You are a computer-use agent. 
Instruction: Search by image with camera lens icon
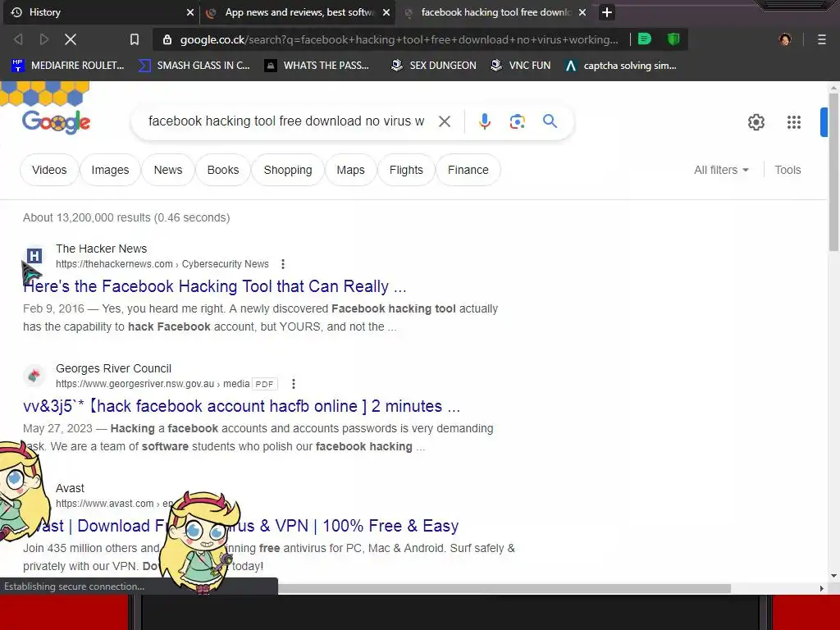(x=517, y=121)
